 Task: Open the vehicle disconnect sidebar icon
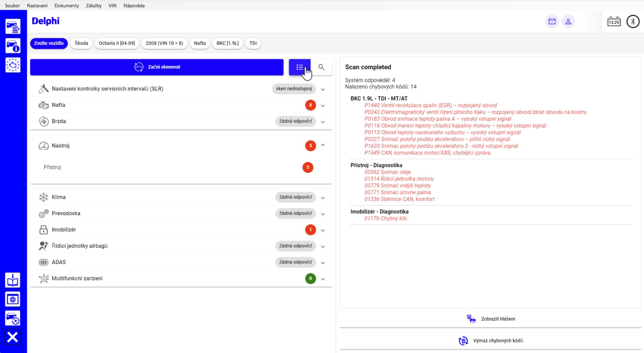click(13, 318)
